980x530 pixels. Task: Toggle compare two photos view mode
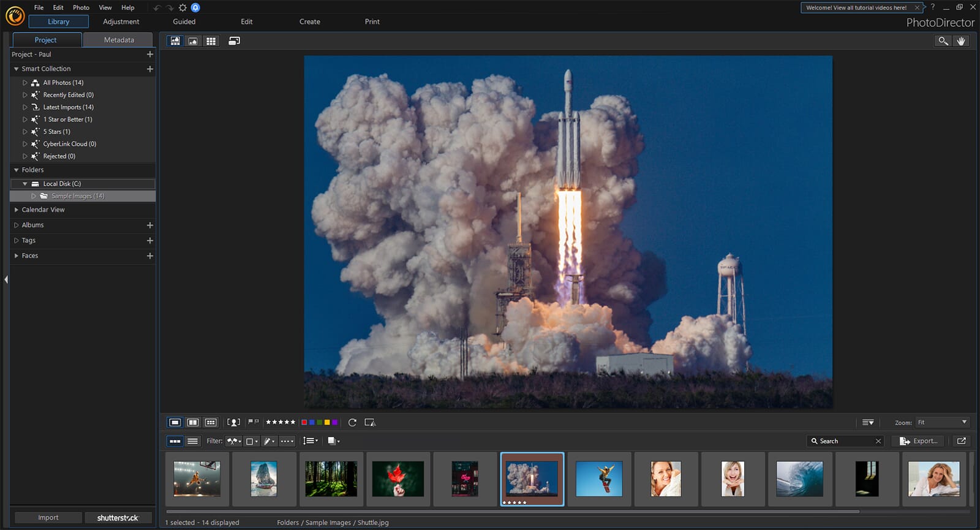point(193,422)
